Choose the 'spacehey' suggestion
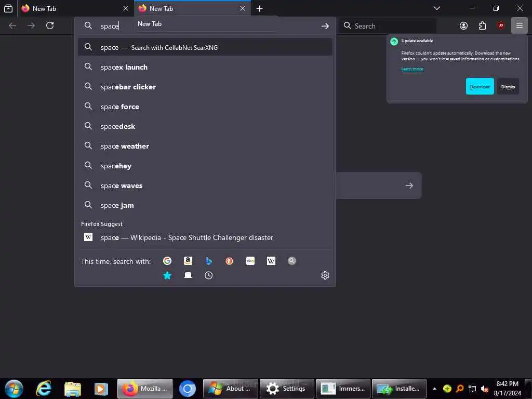Image resolution: width=532 pixels, height=399 pixels. (205, 166)
